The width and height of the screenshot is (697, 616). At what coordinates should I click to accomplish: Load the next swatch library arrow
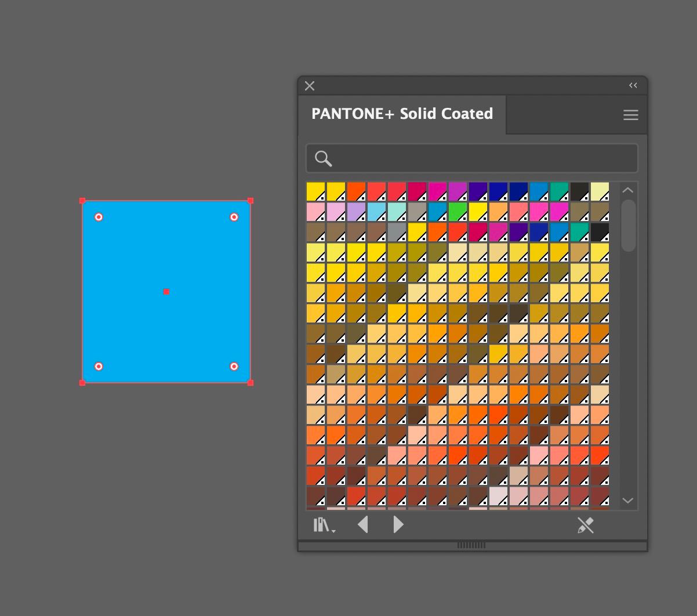click(x=398, y=525)
